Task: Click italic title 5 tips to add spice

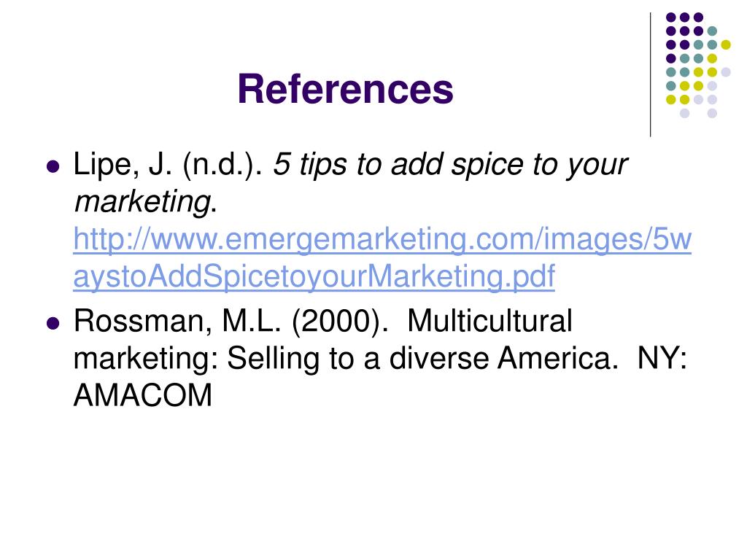Action: pyautogui.click(x=398, y=165)
